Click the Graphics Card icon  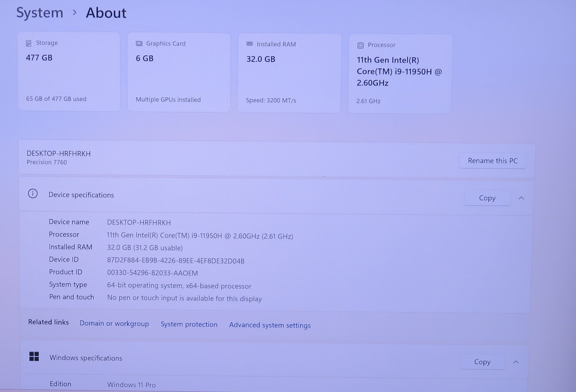[139, 44]
